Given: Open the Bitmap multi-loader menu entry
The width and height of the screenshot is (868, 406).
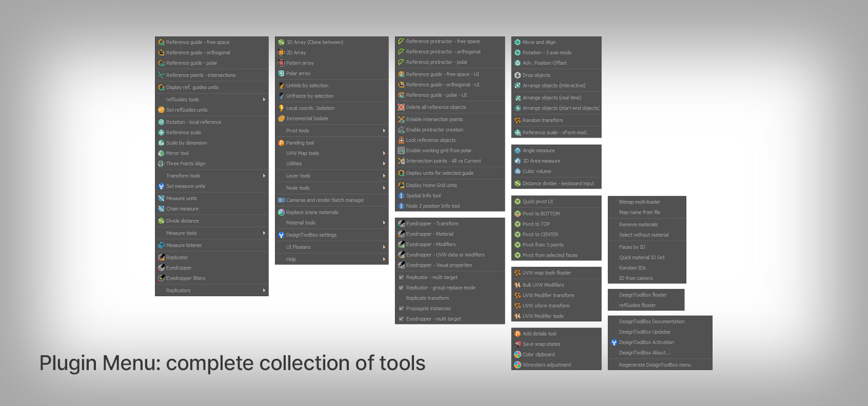Looking at the screenshot, I should coord(639,202).
